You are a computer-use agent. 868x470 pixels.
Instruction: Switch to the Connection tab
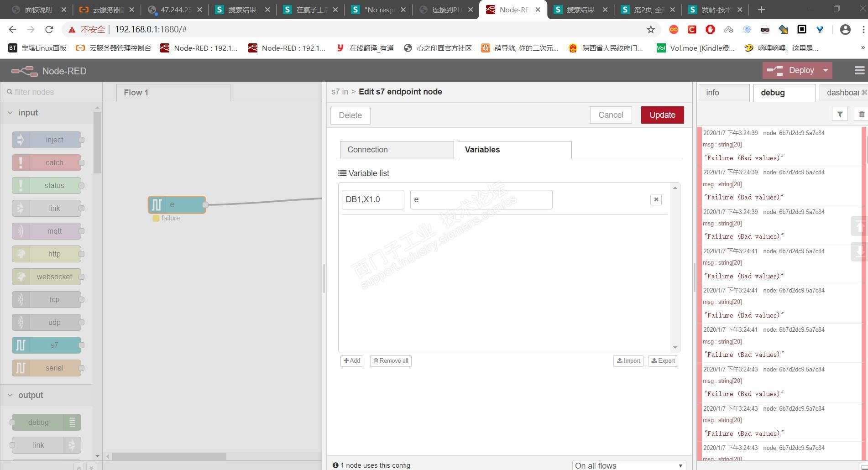tap(397, 150)
